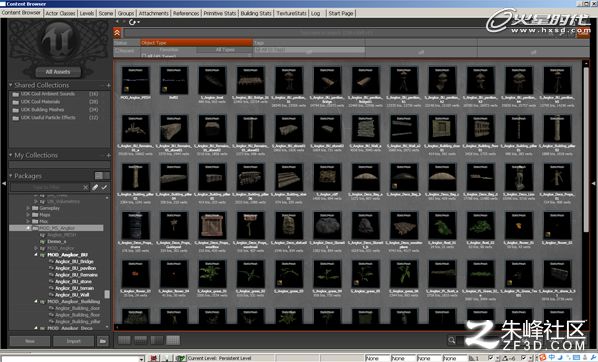Viewport: 598px width, 362px height.
Task: Toggle the Packages tree view mode button
Action: (x=99, y=175)
